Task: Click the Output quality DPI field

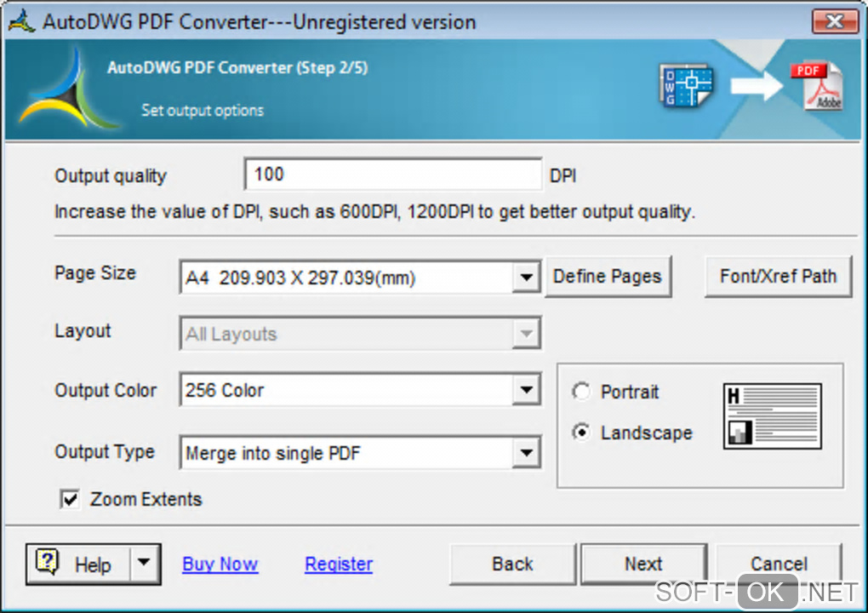Action: [x=393, y=175]
